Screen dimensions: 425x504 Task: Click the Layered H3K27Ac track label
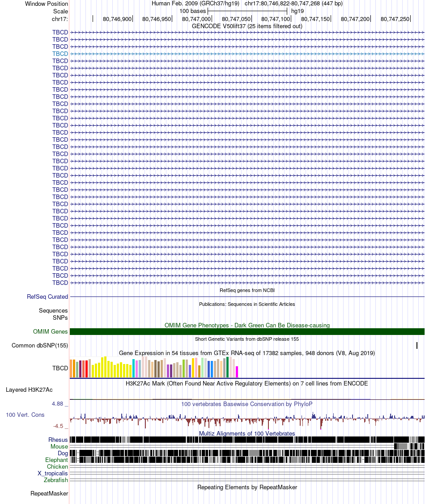pos(29,390)
